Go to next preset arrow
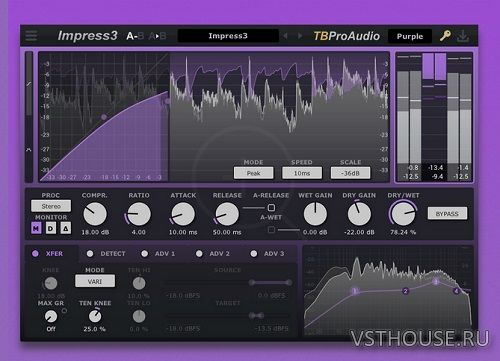The image size is (500, 361). (x=300, y=36)
